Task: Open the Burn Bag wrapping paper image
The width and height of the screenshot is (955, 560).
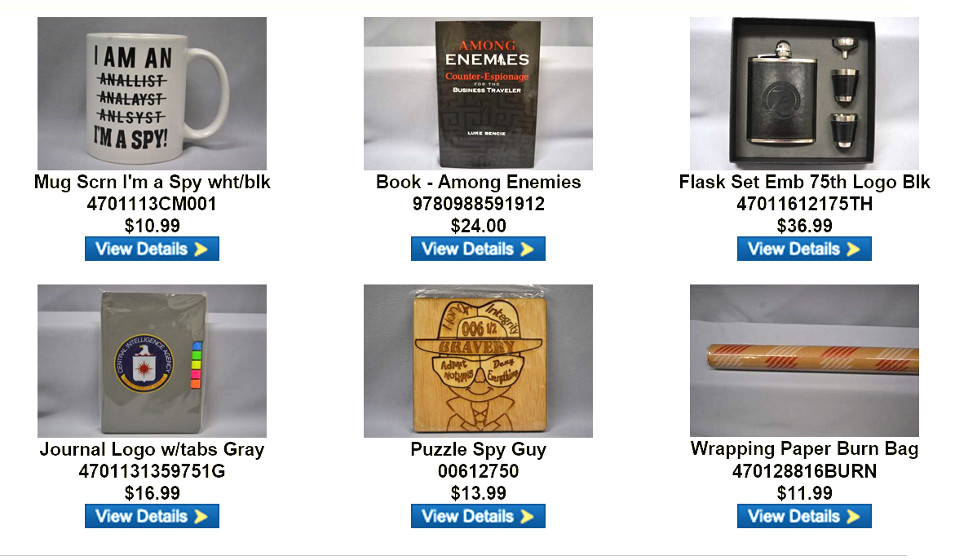Action: click(804, 360)
